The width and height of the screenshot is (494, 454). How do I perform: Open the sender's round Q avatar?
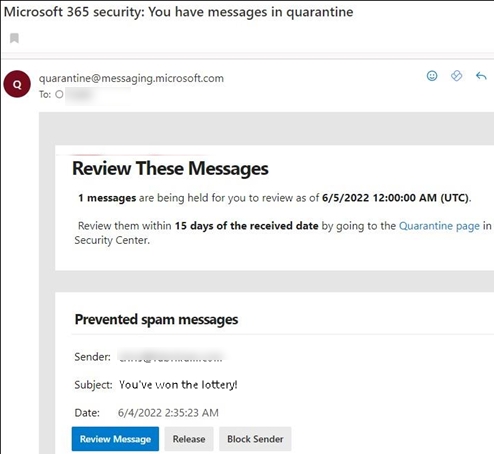coord(17,84)
